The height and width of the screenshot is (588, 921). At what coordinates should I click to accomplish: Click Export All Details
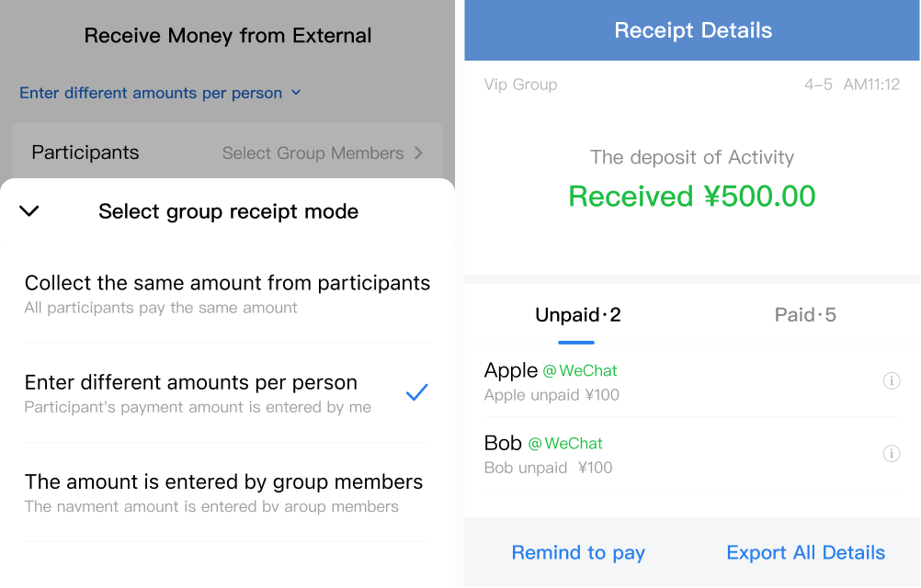pyautogui.click(x=805, y=552)
